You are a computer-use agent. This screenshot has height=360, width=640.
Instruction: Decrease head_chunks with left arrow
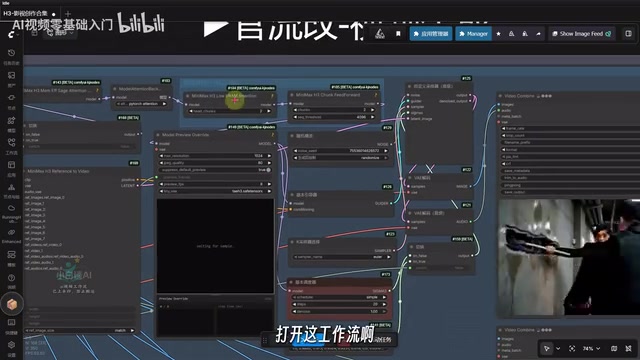pyautogui.click(x=191, y=111)
